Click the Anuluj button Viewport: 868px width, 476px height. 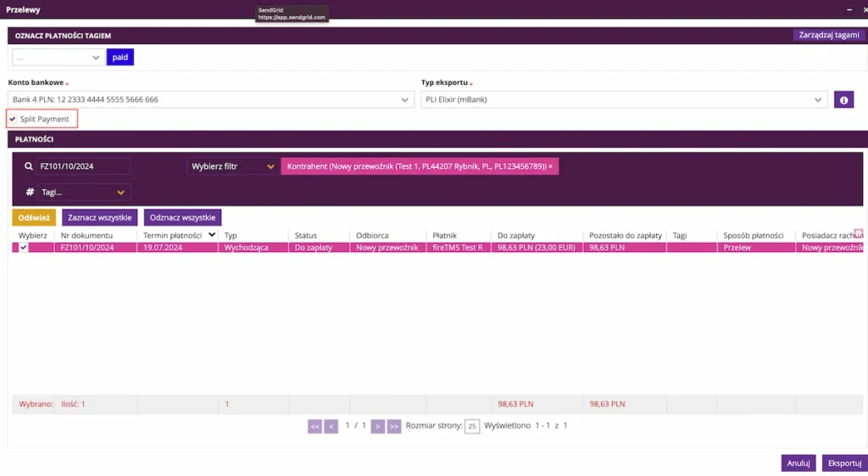coord(798,462)
